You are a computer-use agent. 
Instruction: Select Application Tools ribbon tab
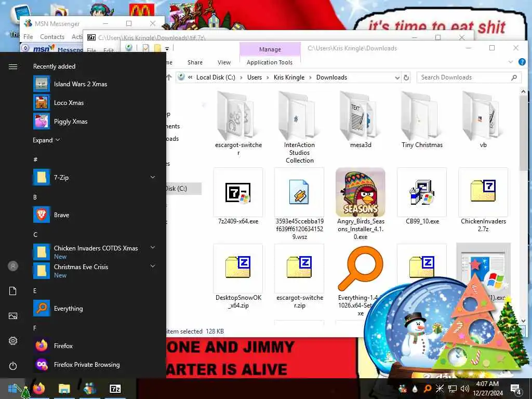pyautogui.click(x=270, y=62)
